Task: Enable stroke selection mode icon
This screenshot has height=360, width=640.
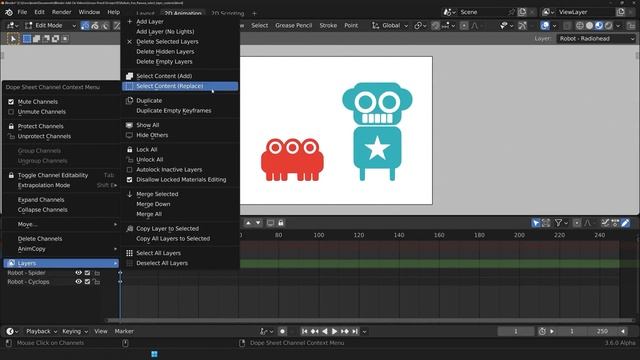Action: pos(95,25)
